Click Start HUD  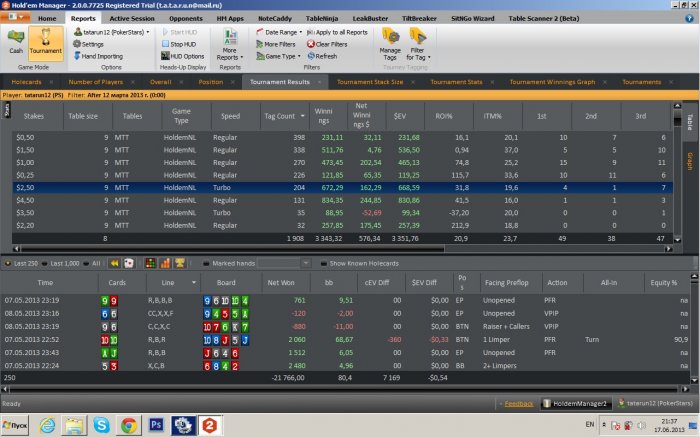coord(179,32)
